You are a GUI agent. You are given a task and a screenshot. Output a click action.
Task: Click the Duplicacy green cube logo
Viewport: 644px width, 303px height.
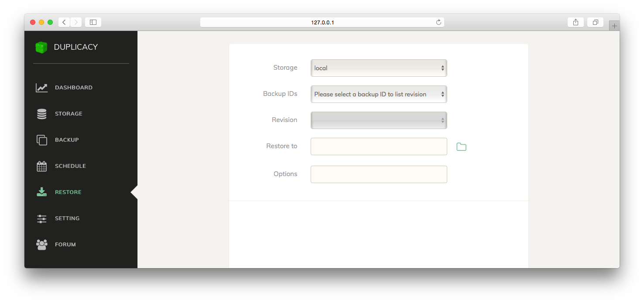point(41,47)
